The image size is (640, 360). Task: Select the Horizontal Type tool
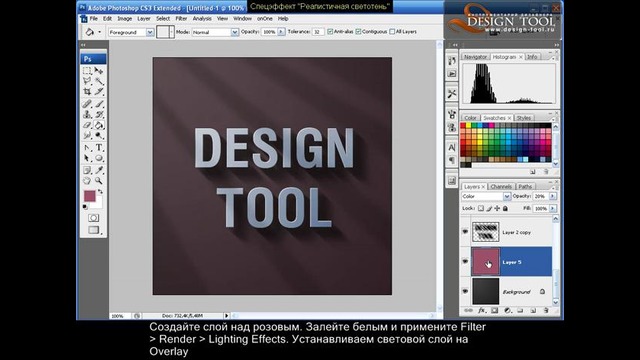click(x=99, y=147)
